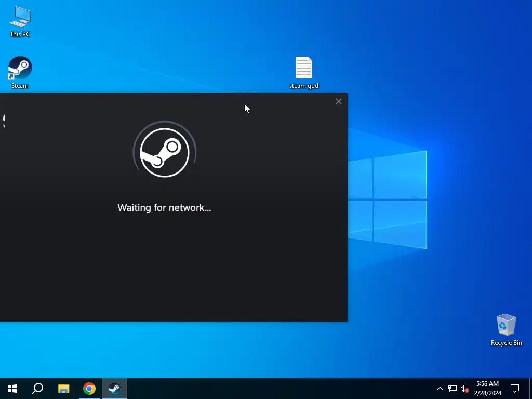Viewport: 532px width, 399px height.
Task: Open the Windows Start menu
Action: [12, 389]
